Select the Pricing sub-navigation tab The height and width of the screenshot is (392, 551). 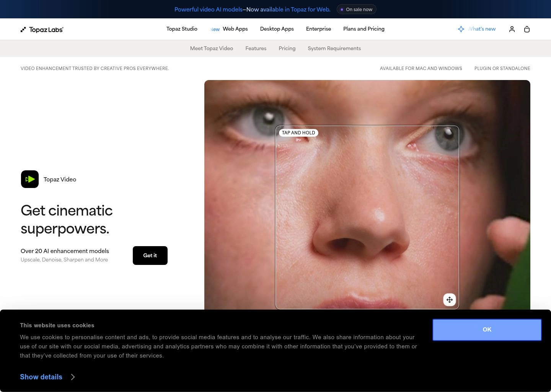click(x=287, y=49)
